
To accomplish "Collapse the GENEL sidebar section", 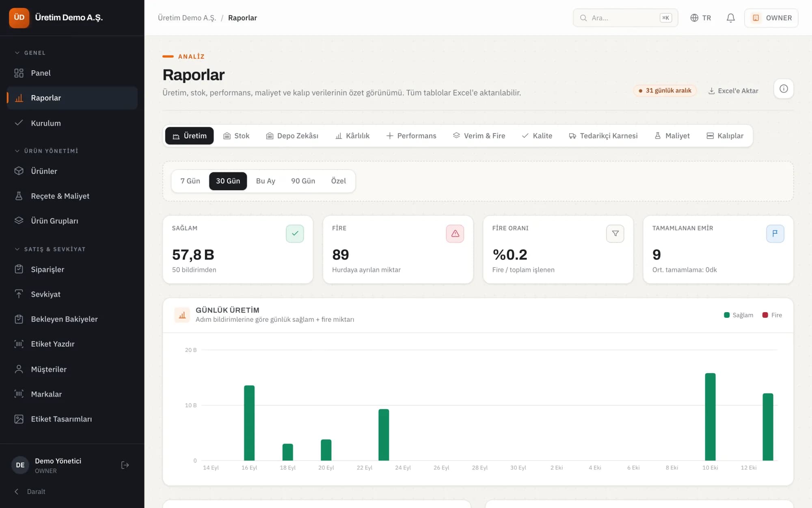I will [x=30, y=53].
